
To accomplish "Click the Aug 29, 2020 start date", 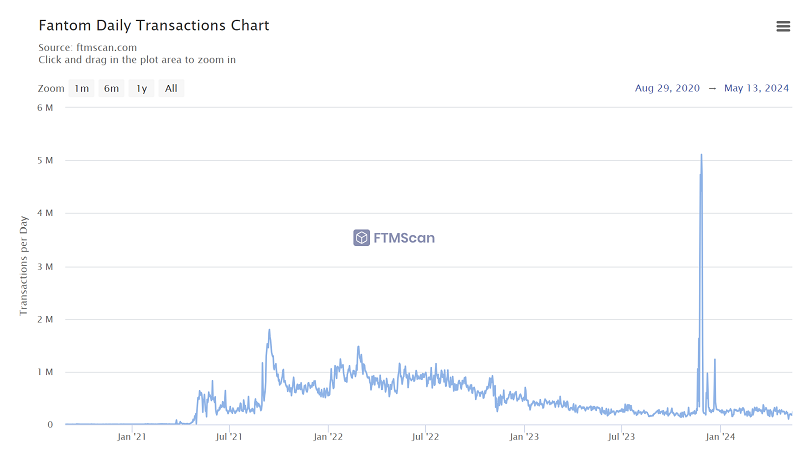I will click(667, 88).
